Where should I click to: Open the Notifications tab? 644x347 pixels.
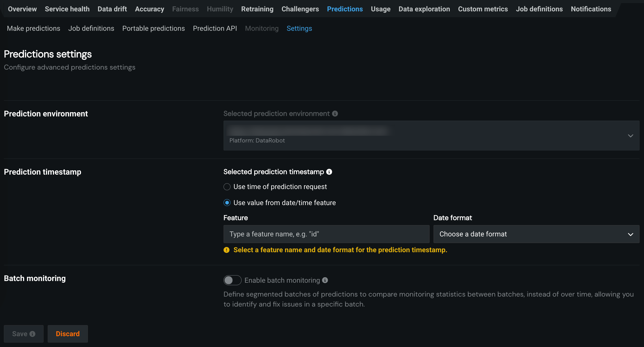click(x=591, y=9)
